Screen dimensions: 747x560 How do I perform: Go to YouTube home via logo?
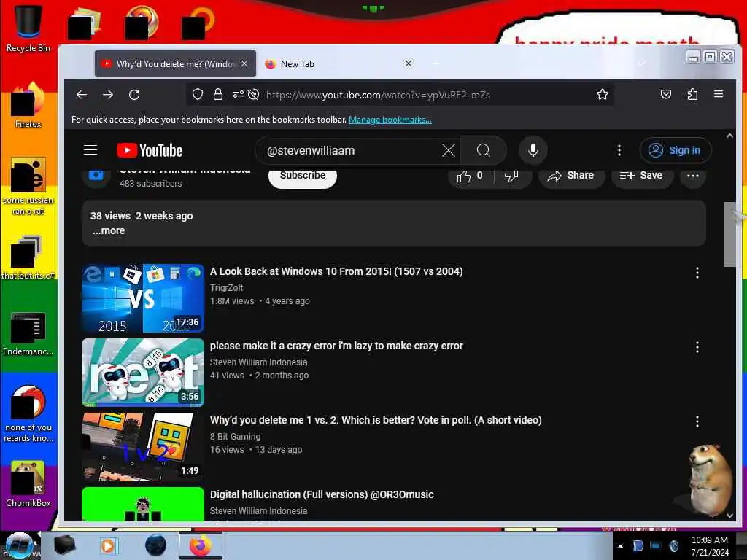click(150, 150)
